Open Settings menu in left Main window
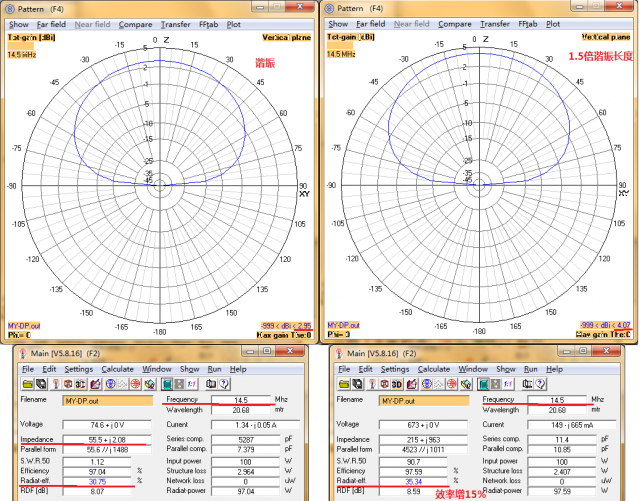640x501 pixels. pos(79,369)
